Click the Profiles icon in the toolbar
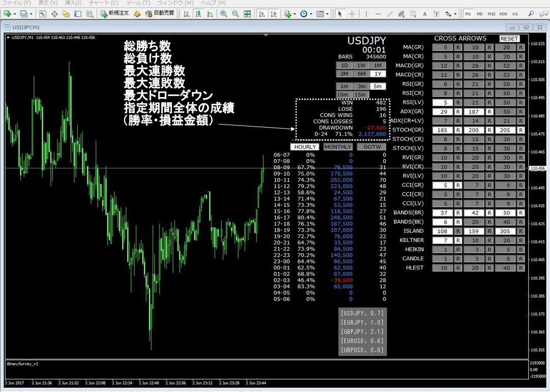 pyautogui.click(x=23, y=14)
